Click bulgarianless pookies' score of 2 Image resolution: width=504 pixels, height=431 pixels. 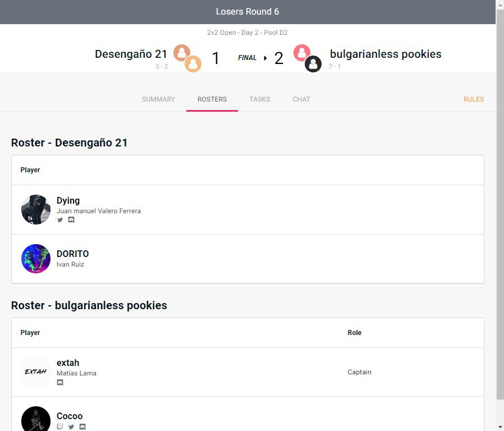click(x=279, y=58)
